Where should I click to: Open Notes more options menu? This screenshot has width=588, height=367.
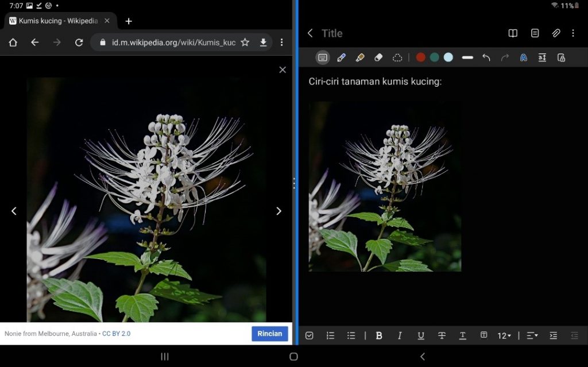[573, 33]
